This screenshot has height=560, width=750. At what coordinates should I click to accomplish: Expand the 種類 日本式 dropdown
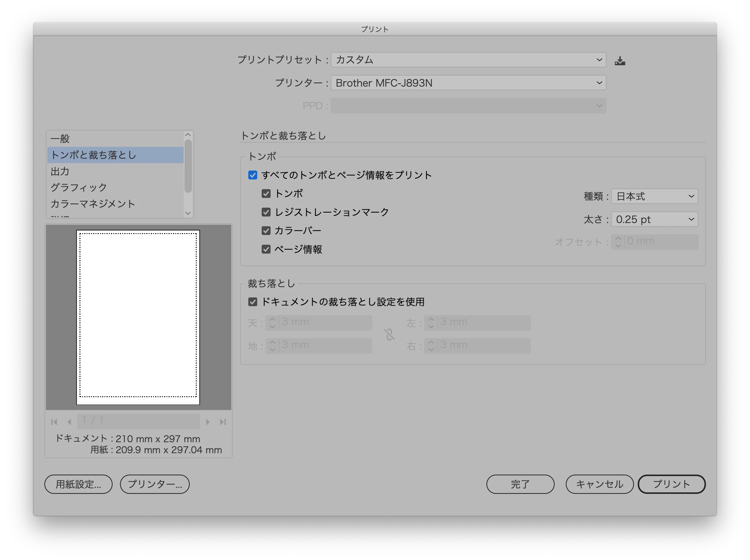pos(654,196)
